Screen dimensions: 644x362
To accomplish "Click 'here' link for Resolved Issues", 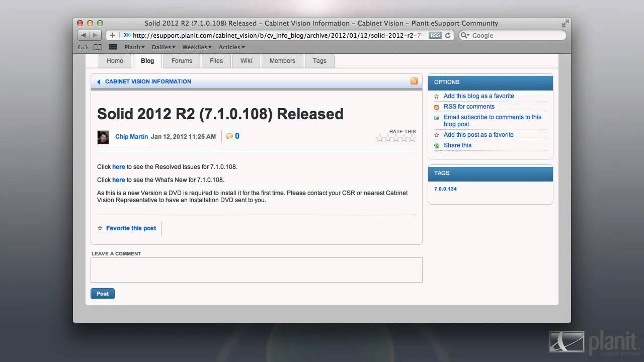I will (119, 167).
